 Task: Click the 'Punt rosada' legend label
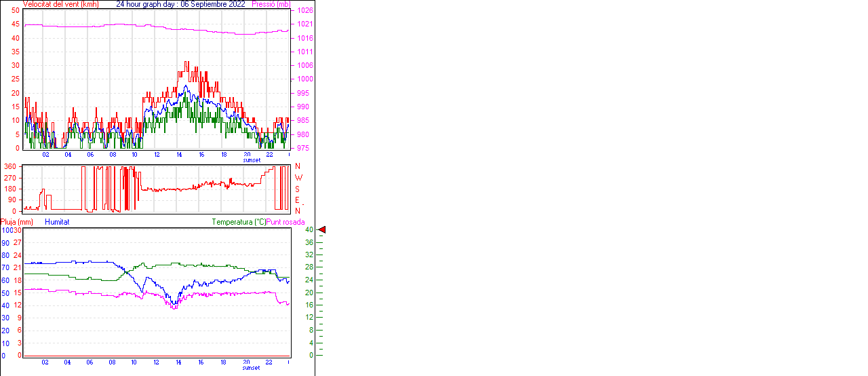coord(285,222)
